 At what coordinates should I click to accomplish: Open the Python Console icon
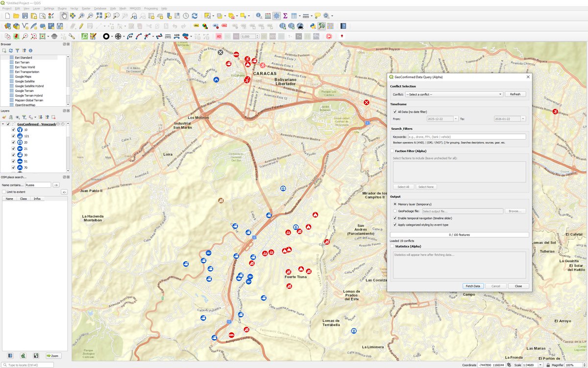point(312,26)
